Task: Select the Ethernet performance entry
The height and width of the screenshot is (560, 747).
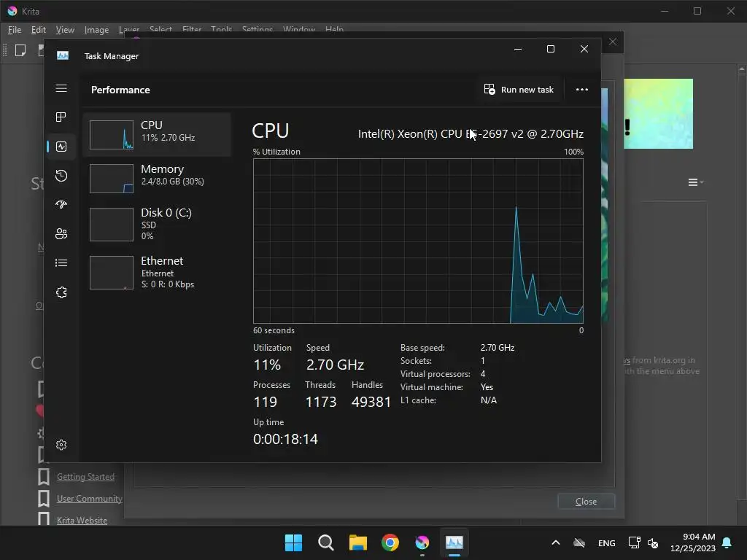Action: (158, 273)
